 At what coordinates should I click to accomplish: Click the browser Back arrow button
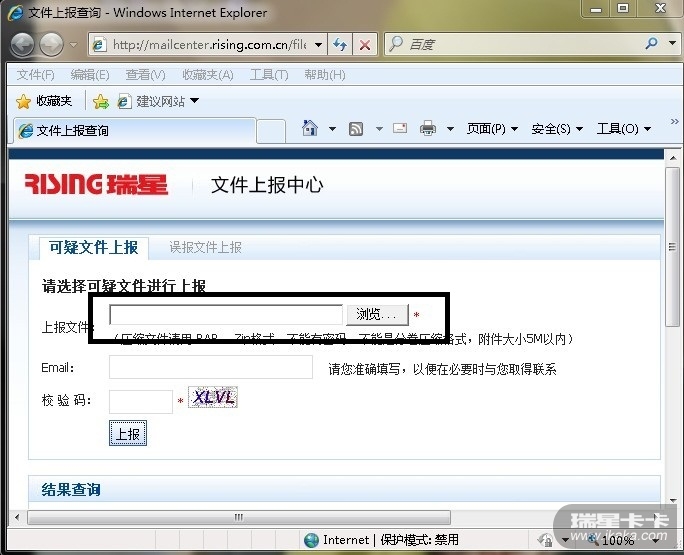(x=22, y=45)
